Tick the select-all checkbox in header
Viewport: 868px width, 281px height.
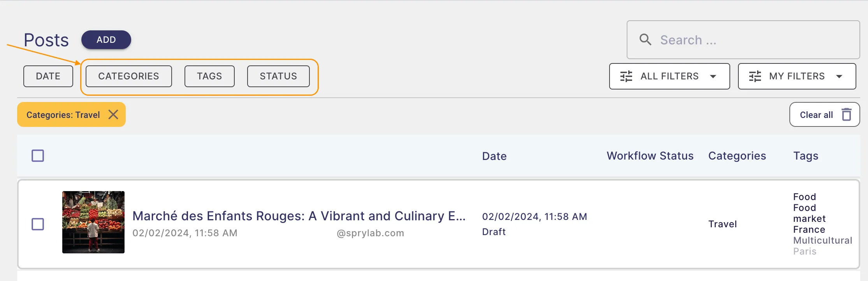(38, 156)
